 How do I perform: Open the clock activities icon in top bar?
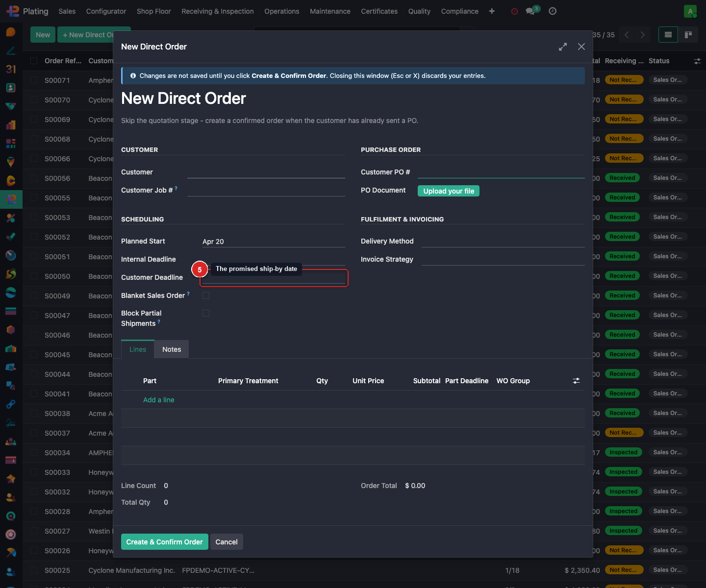pyautogui.click(x=553, y=11)
